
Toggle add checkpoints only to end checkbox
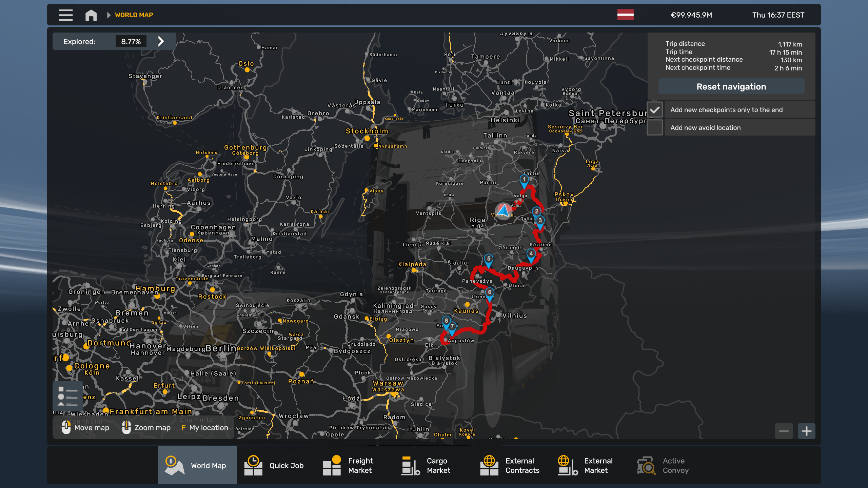655,110
